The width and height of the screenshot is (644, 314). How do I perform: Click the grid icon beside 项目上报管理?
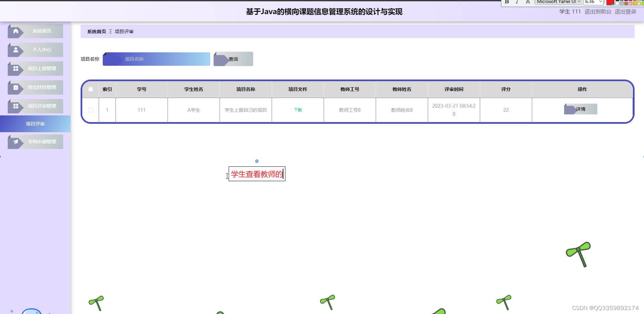16,68
